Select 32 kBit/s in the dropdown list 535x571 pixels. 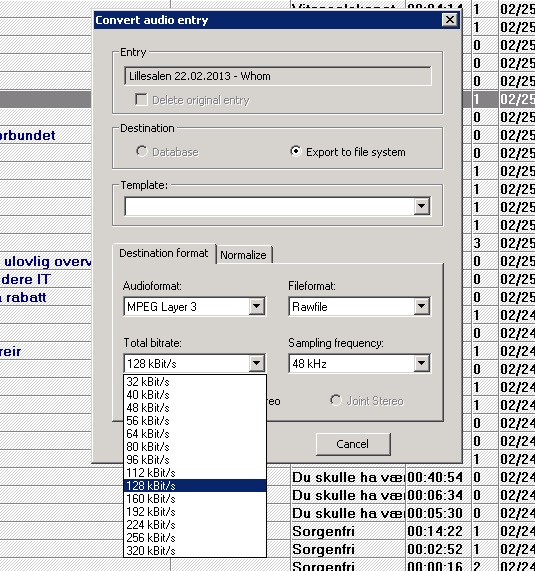click(x=195, y=382)
